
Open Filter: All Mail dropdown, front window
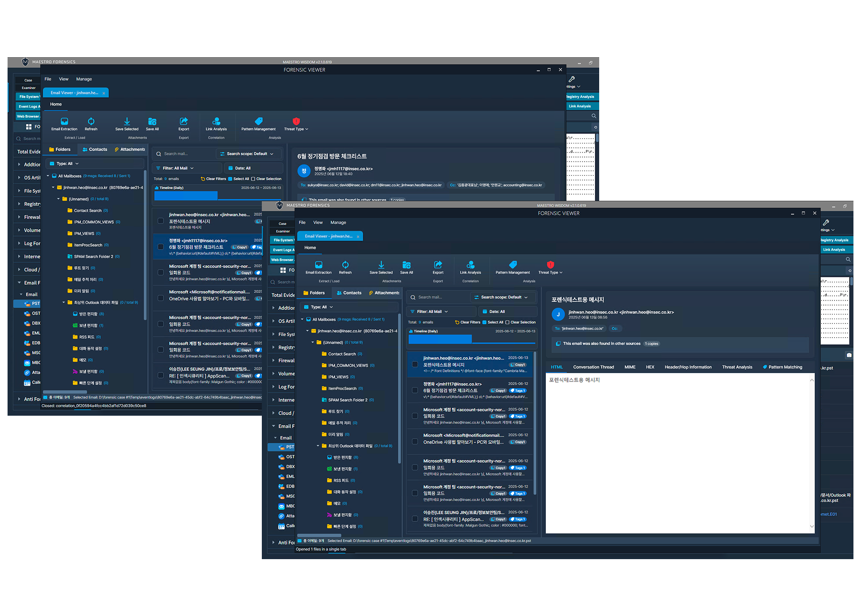[441, 312]
